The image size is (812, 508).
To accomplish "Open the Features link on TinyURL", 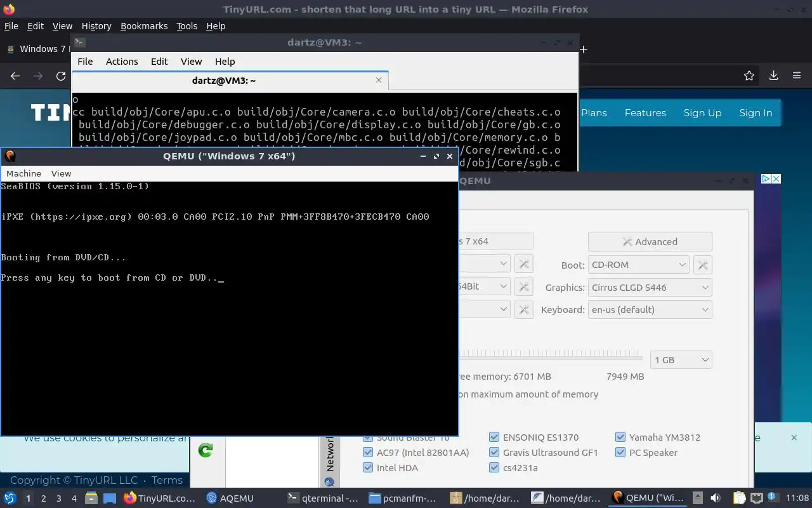I will (645, 113).
